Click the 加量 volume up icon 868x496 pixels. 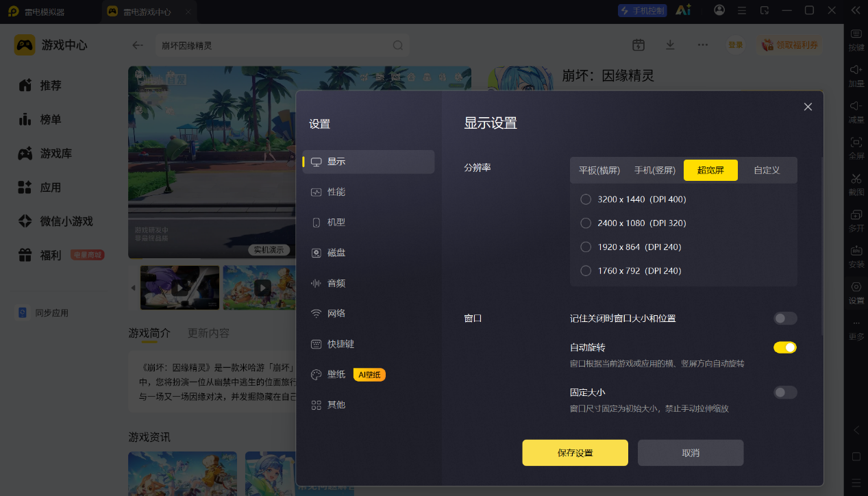pos(856,70)
